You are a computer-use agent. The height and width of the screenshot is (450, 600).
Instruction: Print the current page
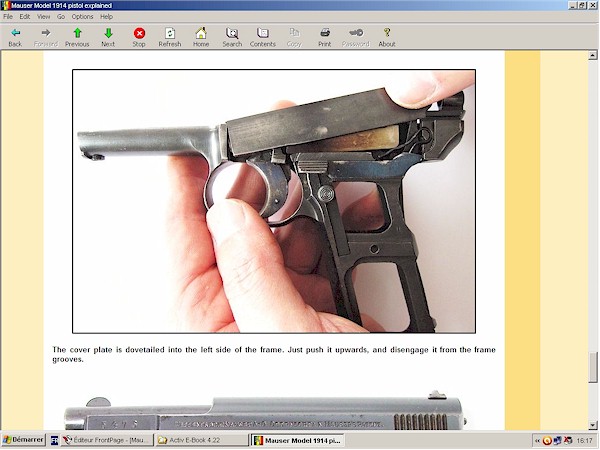click(324, 37)
